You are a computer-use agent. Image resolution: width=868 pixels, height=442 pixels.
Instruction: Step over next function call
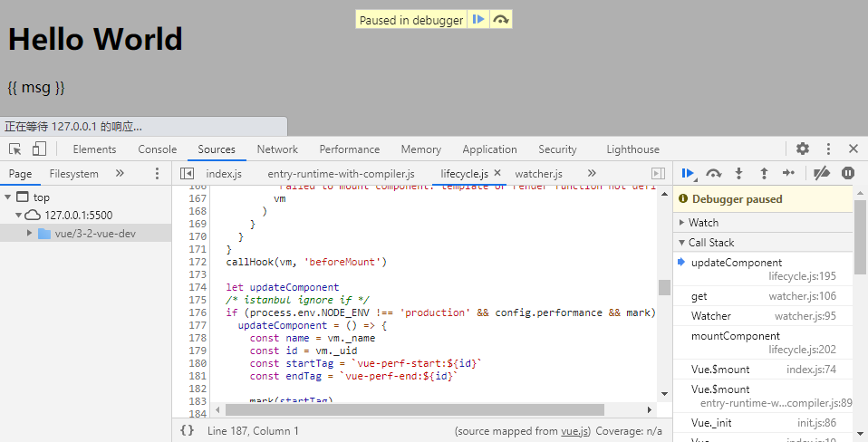714,174
